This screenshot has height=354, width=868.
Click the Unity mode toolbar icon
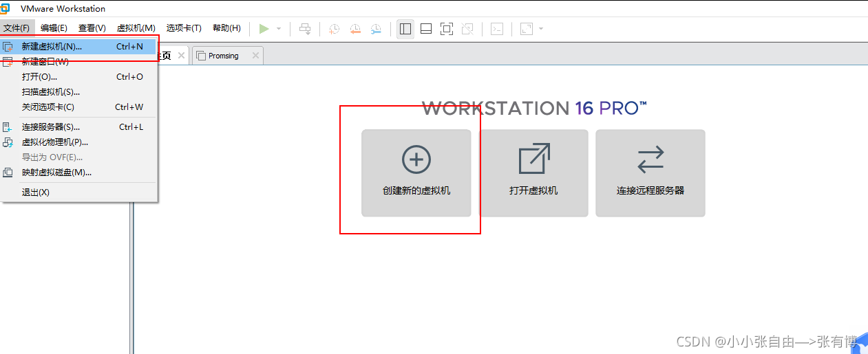[x=467, y=29]
